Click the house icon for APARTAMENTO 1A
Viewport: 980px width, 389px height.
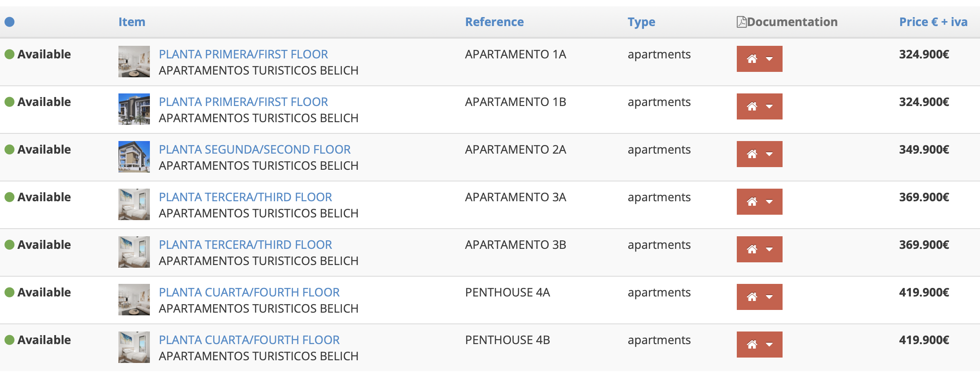tap(752, 59)
